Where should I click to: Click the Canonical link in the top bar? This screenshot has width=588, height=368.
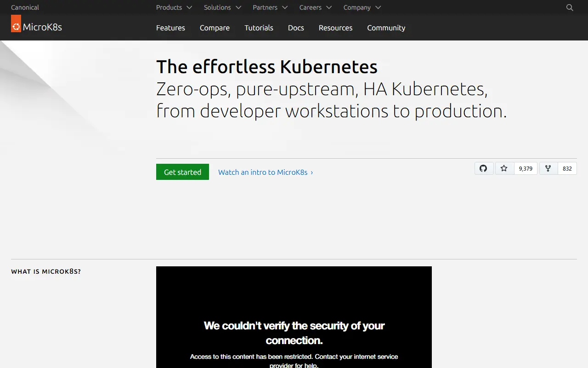pyautogui.click(x=25, y=7)
